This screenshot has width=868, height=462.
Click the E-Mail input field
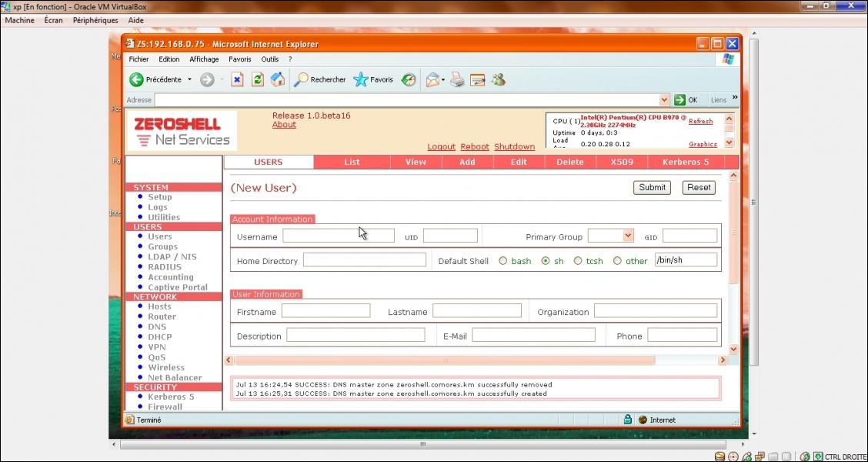[533, 335]
